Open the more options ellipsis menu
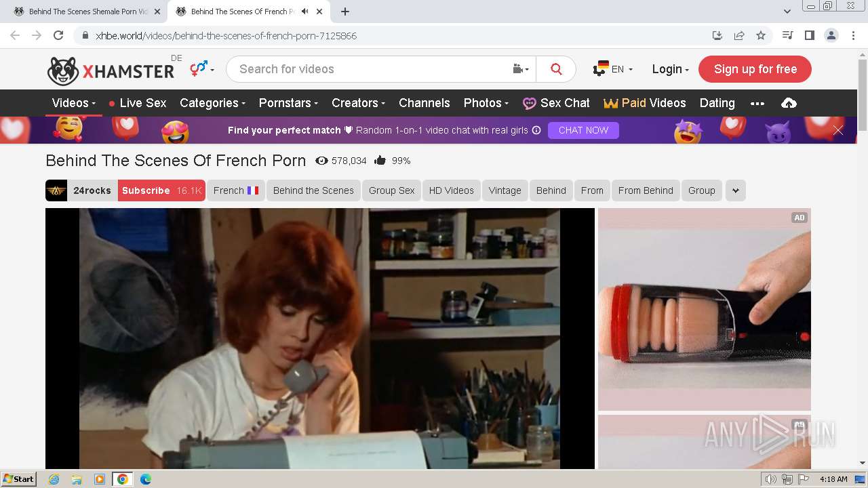Screen dimensions: 868x488 point(757,104)
